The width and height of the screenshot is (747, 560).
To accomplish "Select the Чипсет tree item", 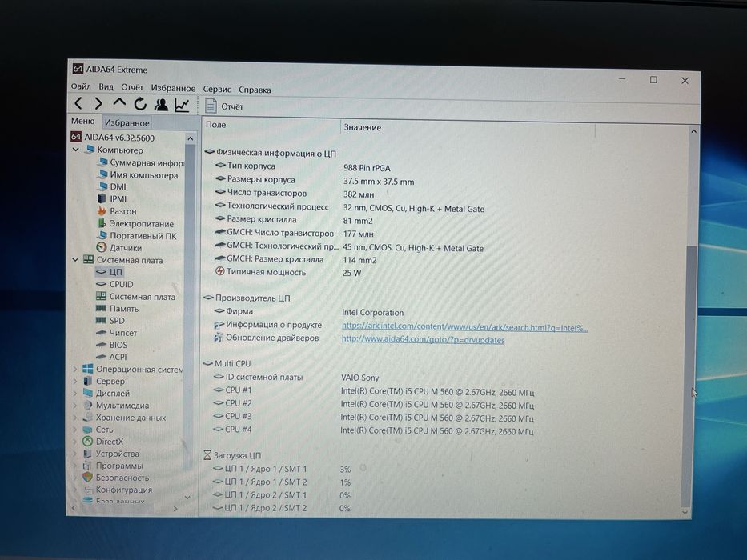I will tap(116, 332).
